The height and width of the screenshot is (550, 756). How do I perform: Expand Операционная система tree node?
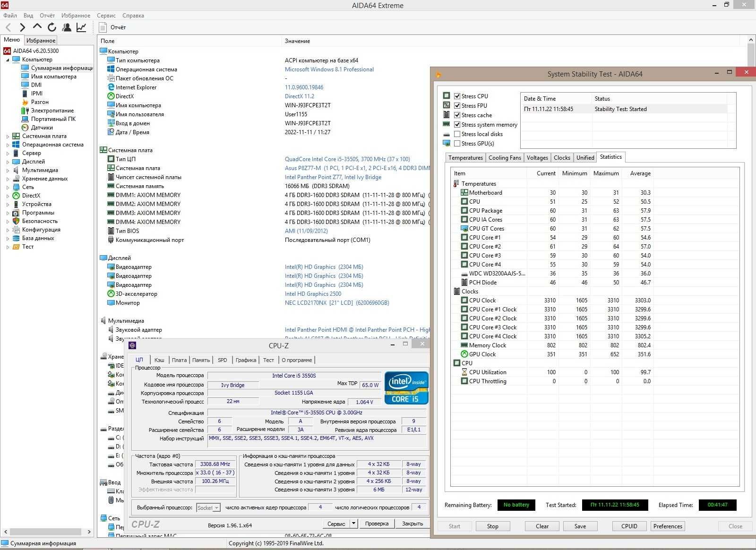point(8,145)
